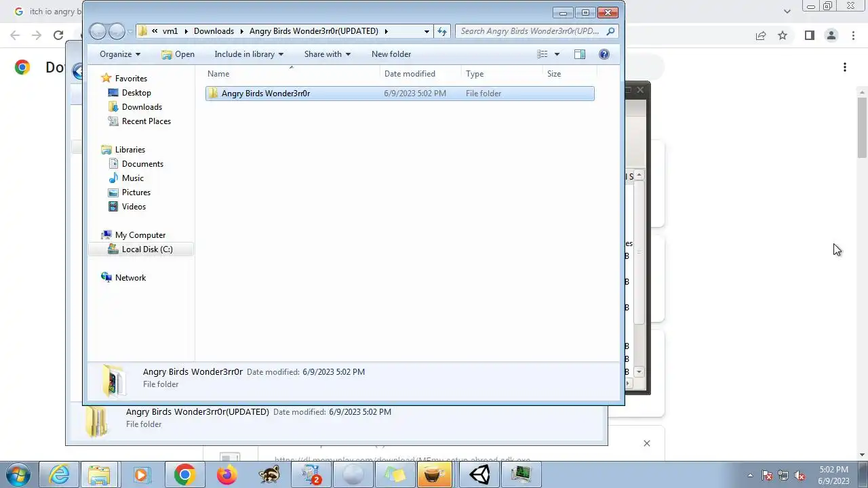Bookmark the page with Chrome star icon
Image resolution: width=868 pixels, height=488 pixels.
[x=783, y=36]
